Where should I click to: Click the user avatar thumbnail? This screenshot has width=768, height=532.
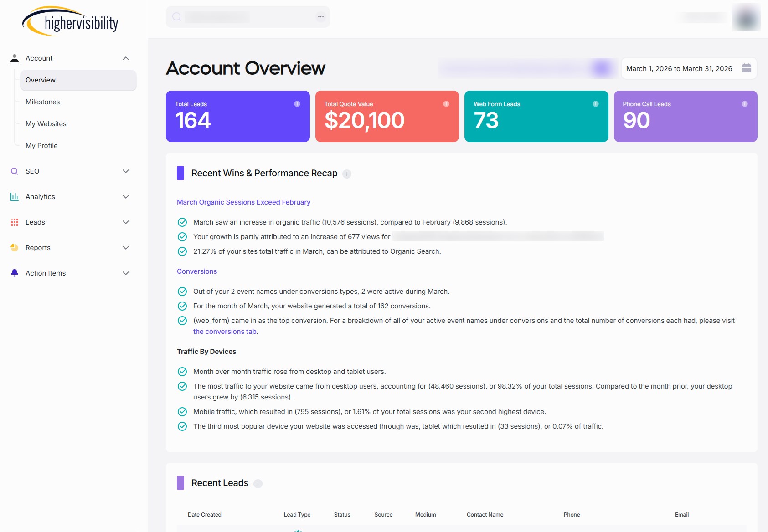click(x=746, y=17)
